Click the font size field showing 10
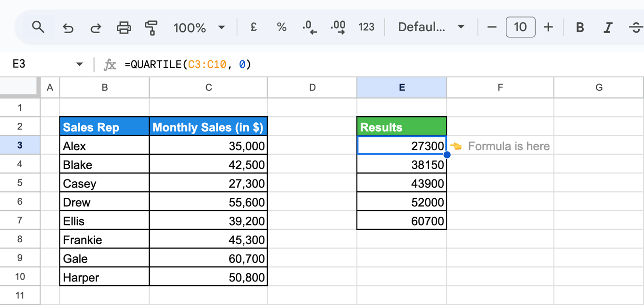644x305 pixels. click(x=520, y=27)
